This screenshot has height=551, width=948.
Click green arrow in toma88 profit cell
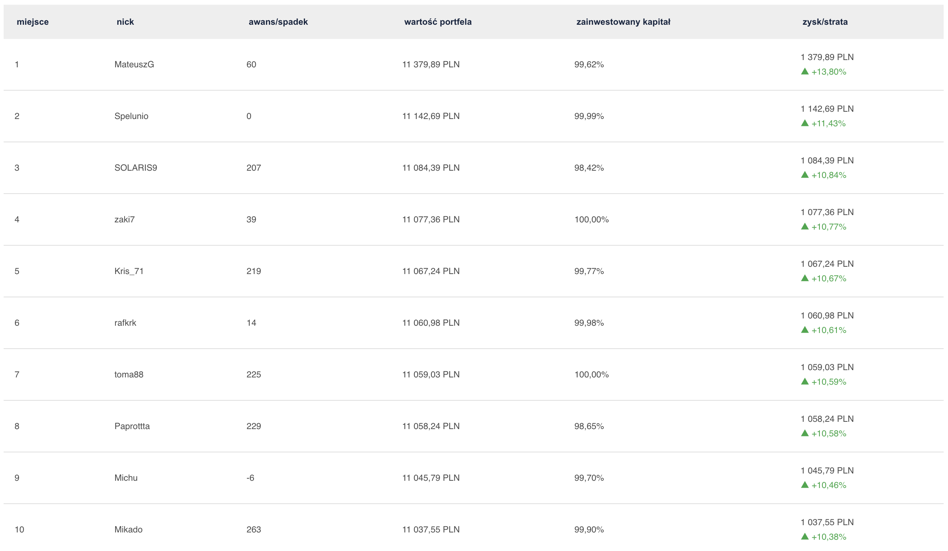tap(804, 382)
